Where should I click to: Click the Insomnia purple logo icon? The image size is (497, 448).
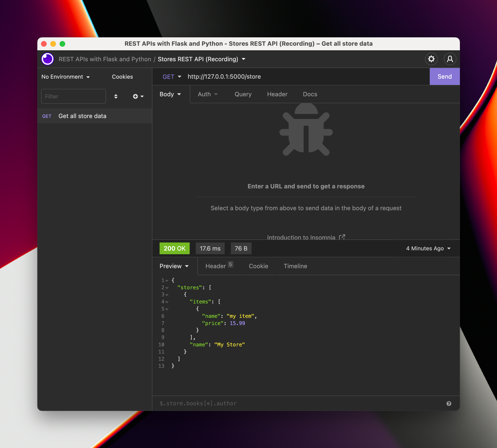pos(48,59)
